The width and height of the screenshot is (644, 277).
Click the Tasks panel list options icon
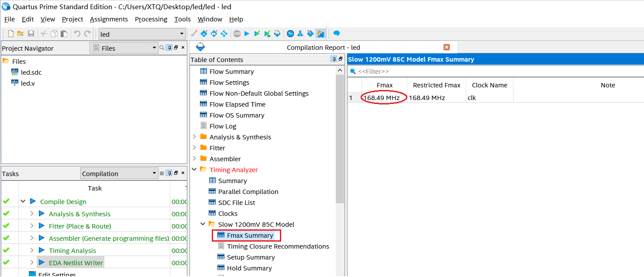coord(162,173)
